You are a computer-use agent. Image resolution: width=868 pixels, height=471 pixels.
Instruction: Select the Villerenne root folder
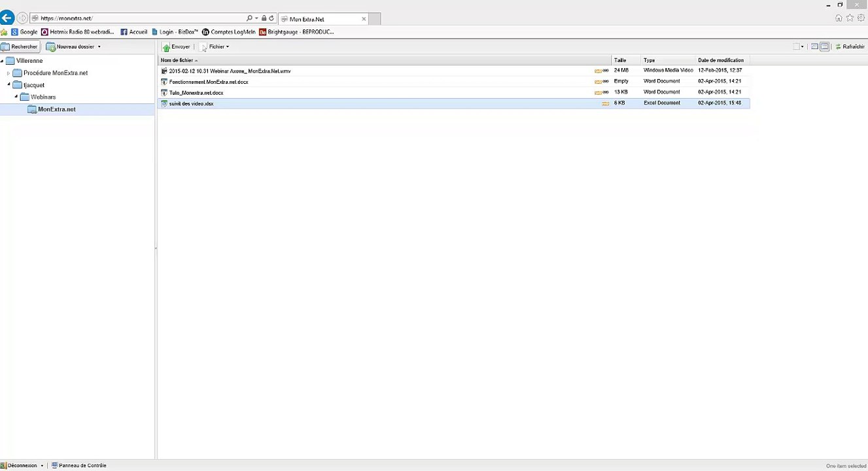coord(24,61)
